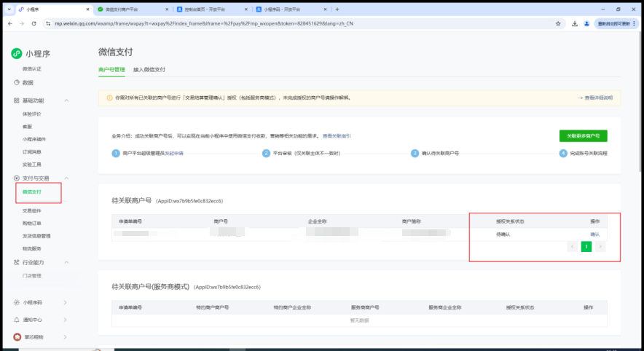The width and height of the screenshot is (644, 351).
Task: Open 发货信息管理 in sidebar
Action: 36,236
